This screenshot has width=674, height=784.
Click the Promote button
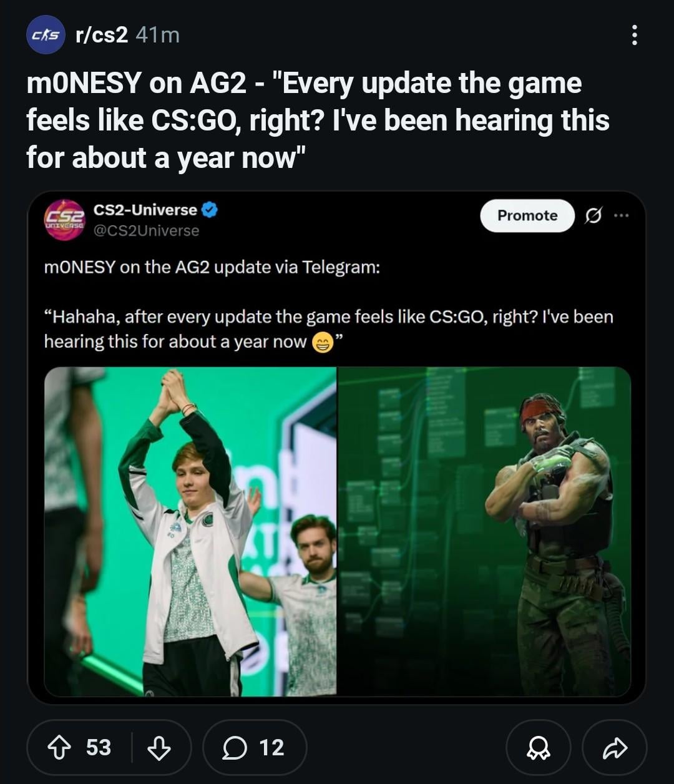(x=527, y=215)
